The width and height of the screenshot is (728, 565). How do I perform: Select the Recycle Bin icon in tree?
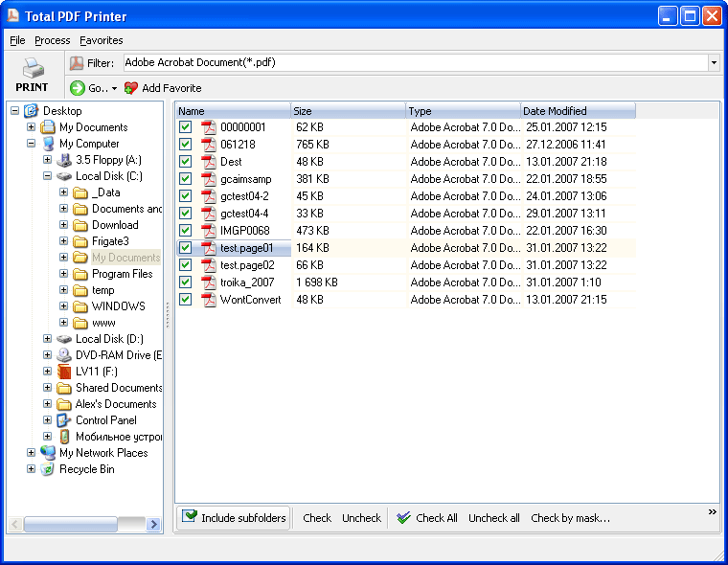48,469
